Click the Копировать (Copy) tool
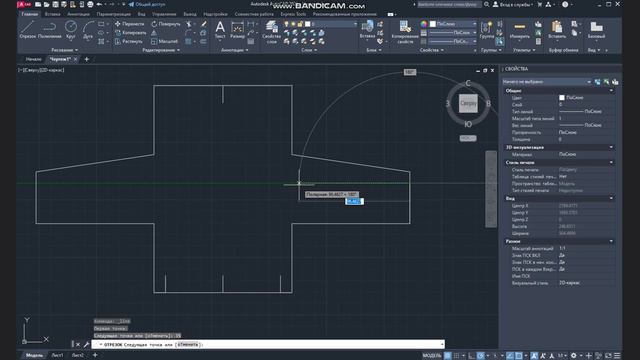 click(x=130, y=33)
